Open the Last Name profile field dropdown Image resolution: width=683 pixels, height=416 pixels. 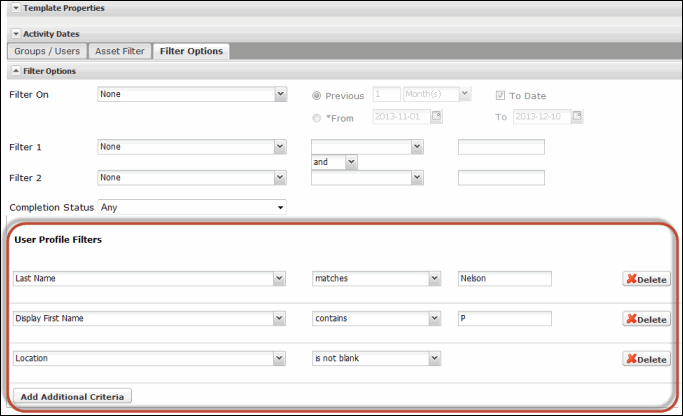point(149,279)
